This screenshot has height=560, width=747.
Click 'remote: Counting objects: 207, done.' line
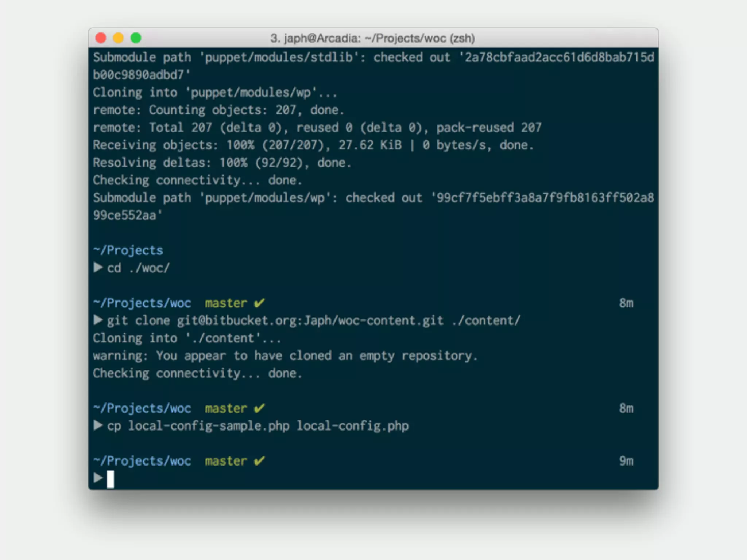click(218, 110)
